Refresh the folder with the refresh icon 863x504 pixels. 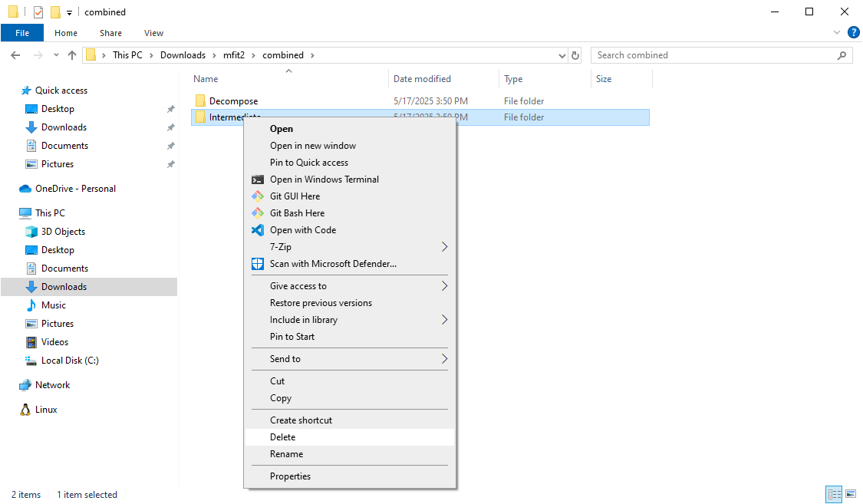pos(575,54)
